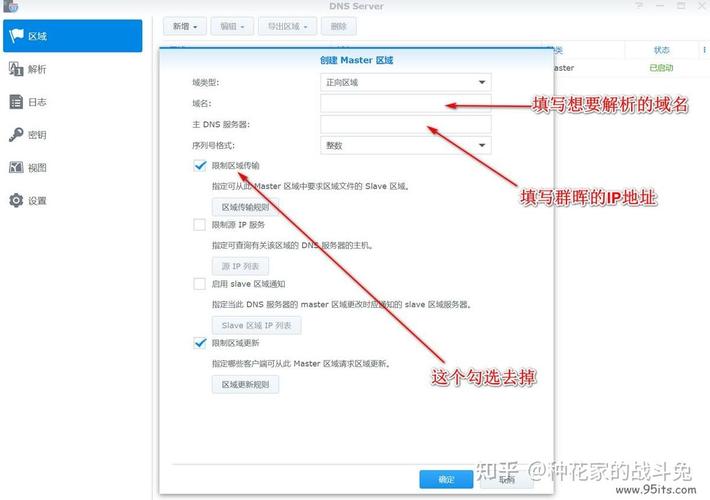Open the 导出区域 dropdown in the toolbar
Image resolution: width=710 pixels, height=500 pixels.
tap(288, 26)
